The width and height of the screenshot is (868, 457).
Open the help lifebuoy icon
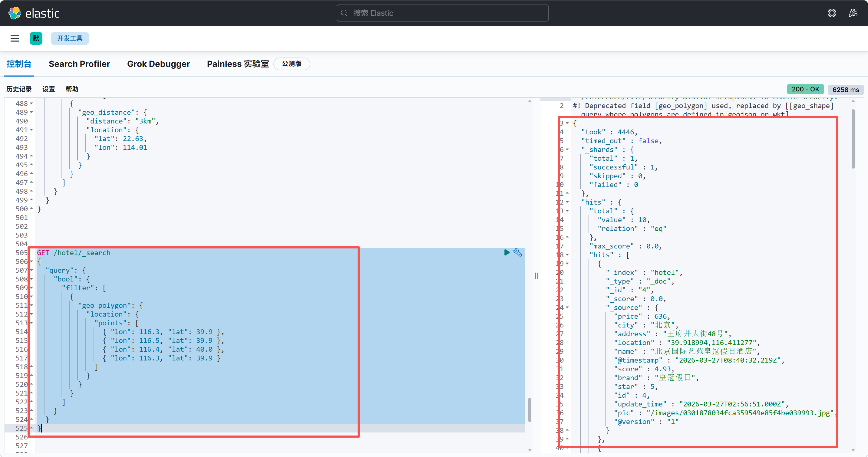click(x=832, y=13)
